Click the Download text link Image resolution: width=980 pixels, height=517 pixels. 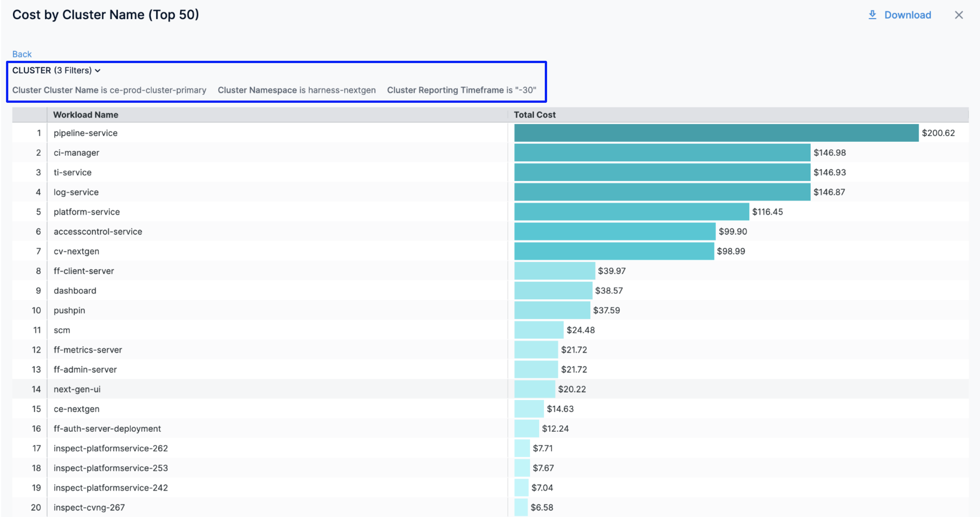(907, 15)
